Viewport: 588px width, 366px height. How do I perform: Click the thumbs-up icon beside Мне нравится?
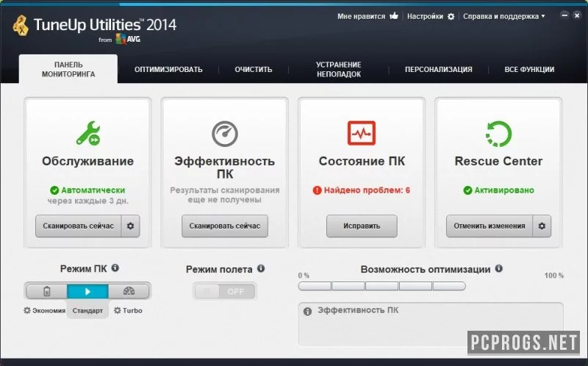coord(394,15)
